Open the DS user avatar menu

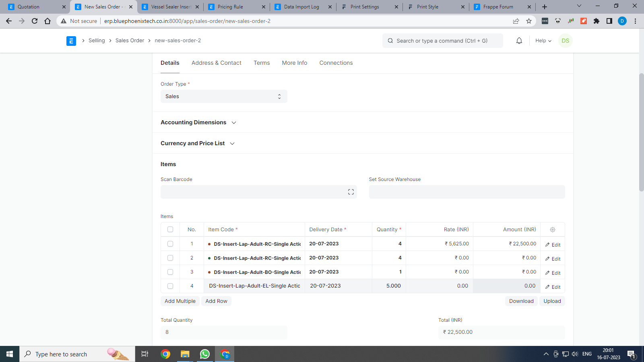566,41
